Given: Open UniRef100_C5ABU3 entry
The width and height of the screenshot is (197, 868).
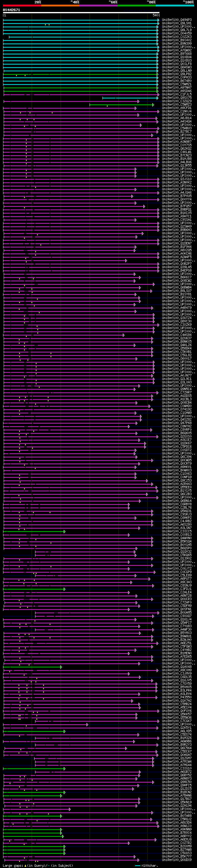Looking at the screenshot, I should [177, 128].
